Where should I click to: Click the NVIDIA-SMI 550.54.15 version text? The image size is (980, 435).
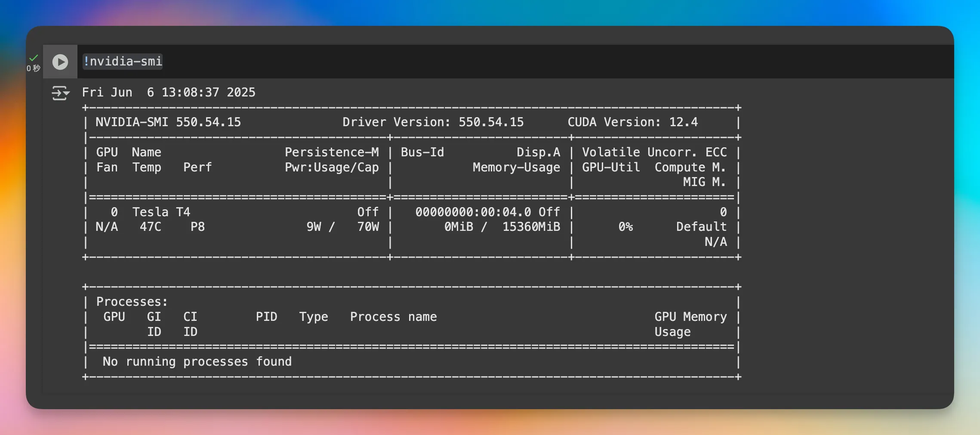(x=168, y=122)
